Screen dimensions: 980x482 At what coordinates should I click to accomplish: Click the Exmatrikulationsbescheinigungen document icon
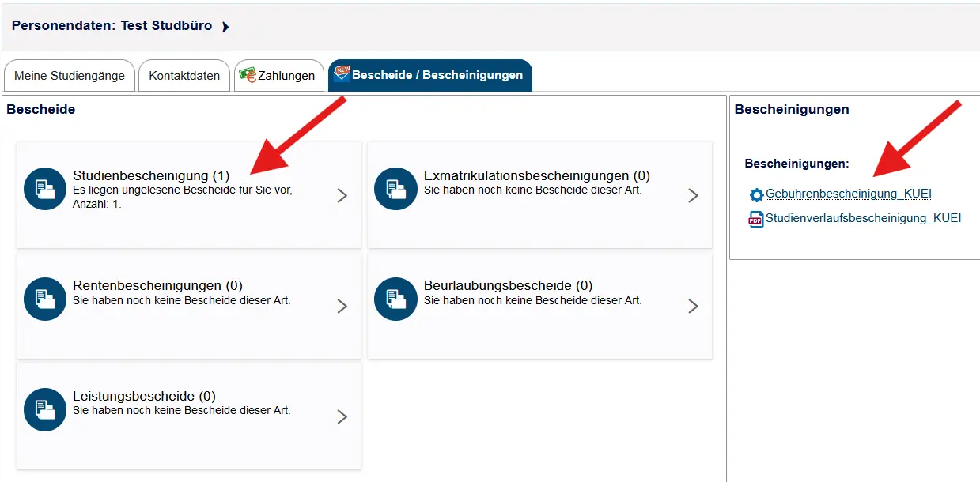pos(395,189)
